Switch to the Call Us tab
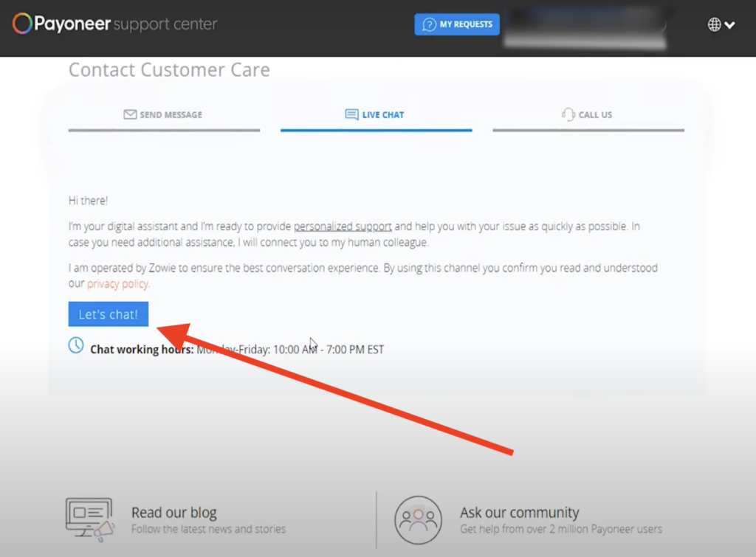Image resolution: width=756 pixels, height=557 pixels. [x=588, y=114]
